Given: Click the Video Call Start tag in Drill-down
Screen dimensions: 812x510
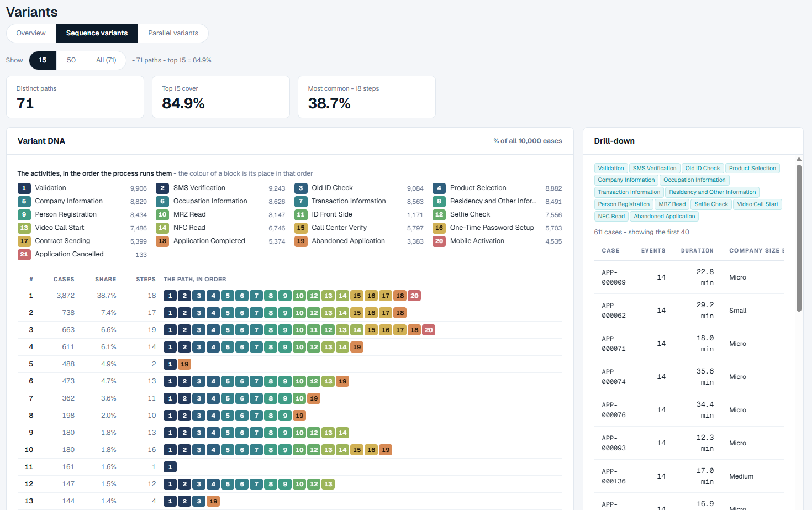Looking at the screenshot, I should coord(758,204).
